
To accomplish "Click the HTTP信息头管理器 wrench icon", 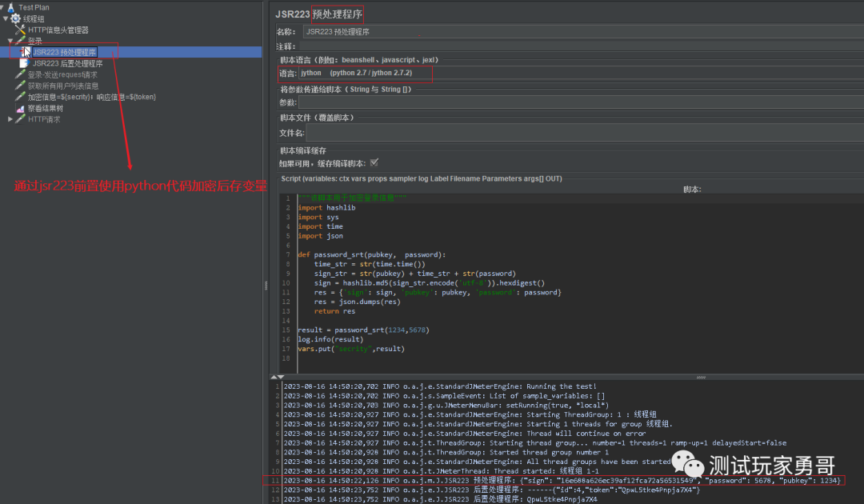I will click(x=20, y=30).
